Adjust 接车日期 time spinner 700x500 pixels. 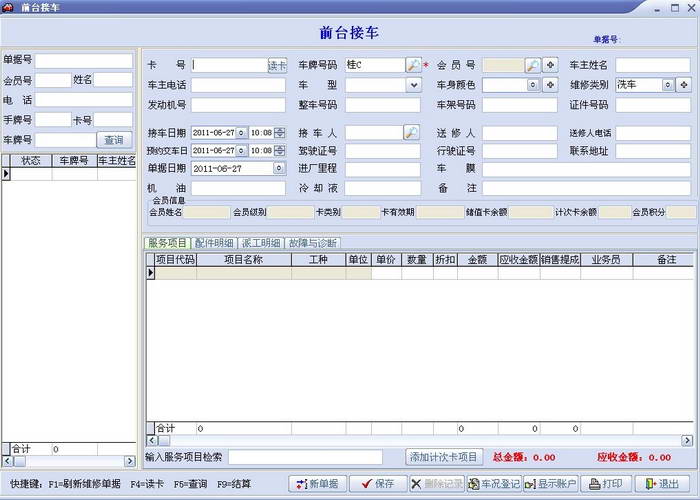pyautogui.click(x=280, y=133)
